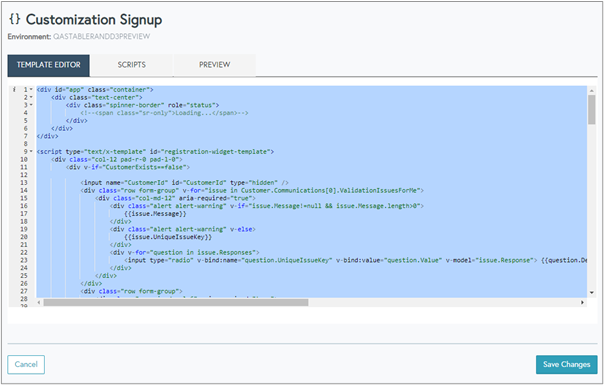Click horizontal scrollbar right arrow
Screen dimensions: 604x385
[582, 303]
